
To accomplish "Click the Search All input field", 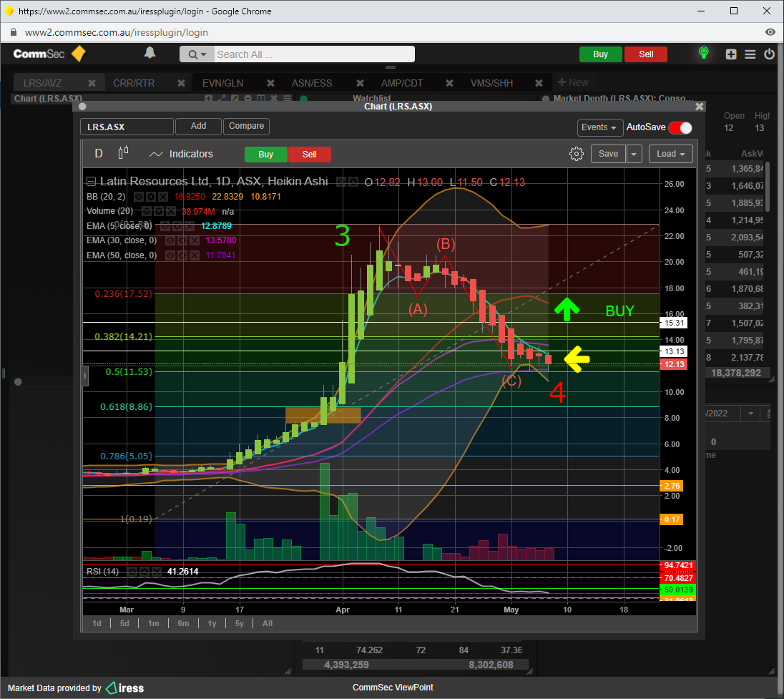I will pyautogui.click(x=315, y=54).
